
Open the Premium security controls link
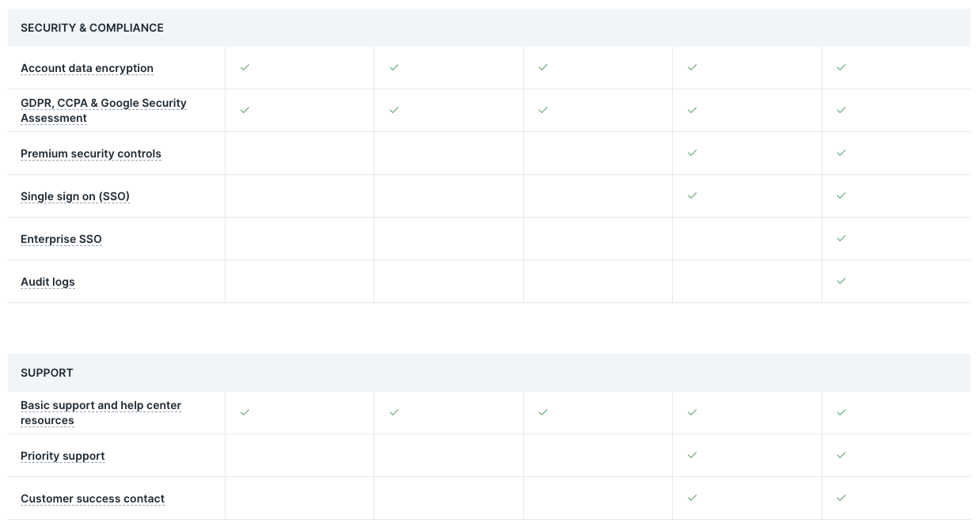click(x=90, y=154)
